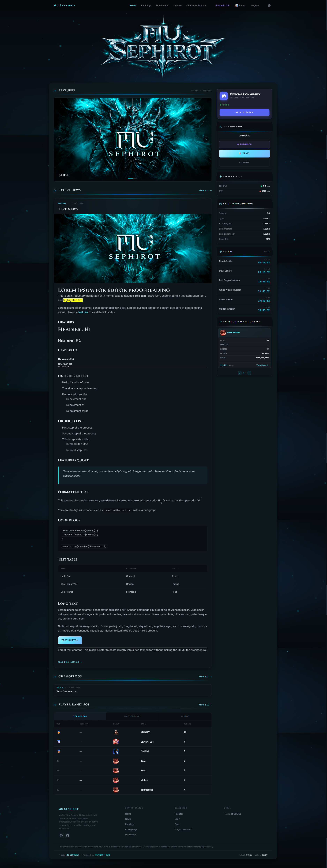Image resolution: width=327 pixels, height=868 pixels.
Task: Click the Mu Sephirot header brand link
Action: 64,5
